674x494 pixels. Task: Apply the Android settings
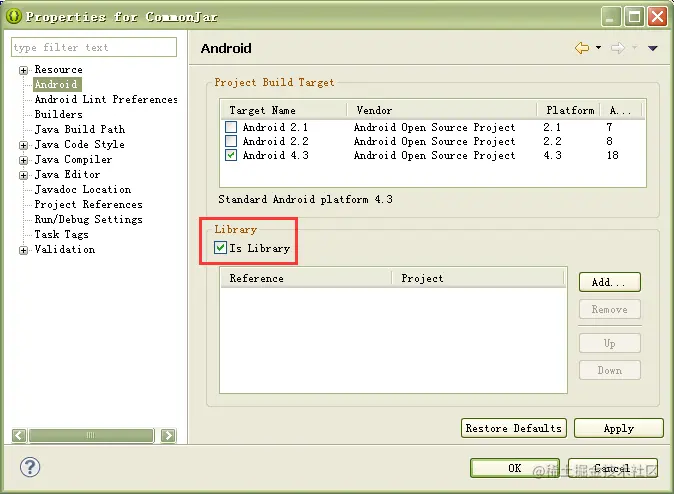click(619, 428)
